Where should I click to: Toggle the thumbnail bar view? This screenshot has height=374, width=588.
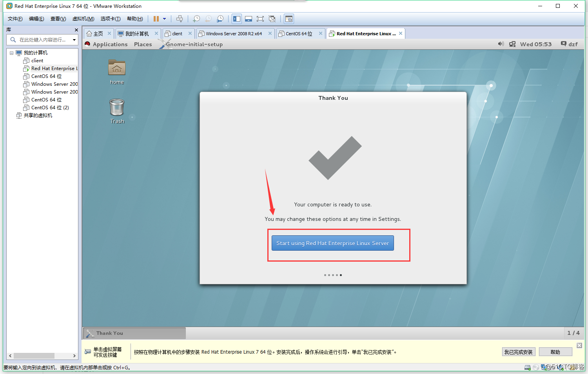point(248,19)
